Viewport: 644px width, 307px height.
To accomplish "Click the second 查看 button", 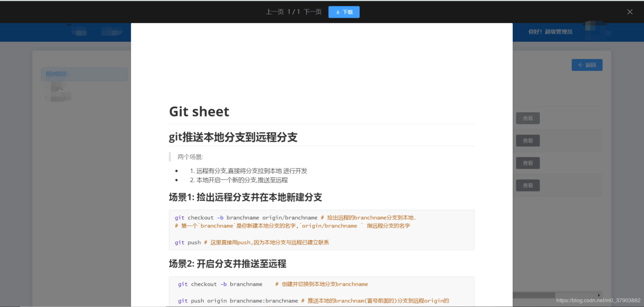I will pyautogui.click(x=528, y=140).
